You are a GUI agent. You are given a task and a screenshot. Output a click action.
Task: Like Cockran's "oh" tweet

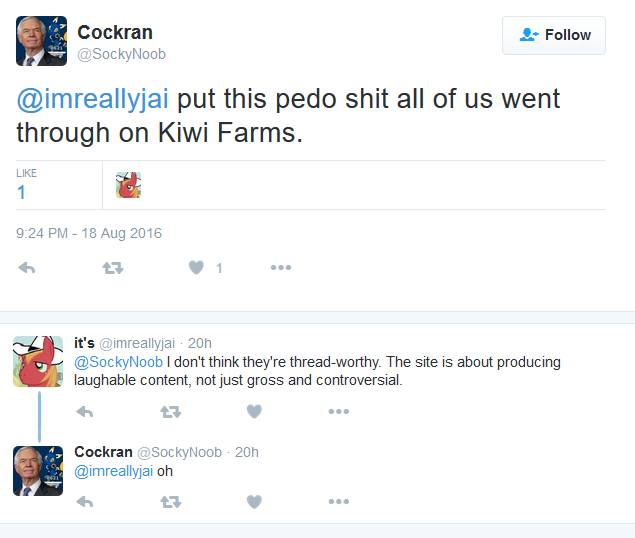click(254, 502)
